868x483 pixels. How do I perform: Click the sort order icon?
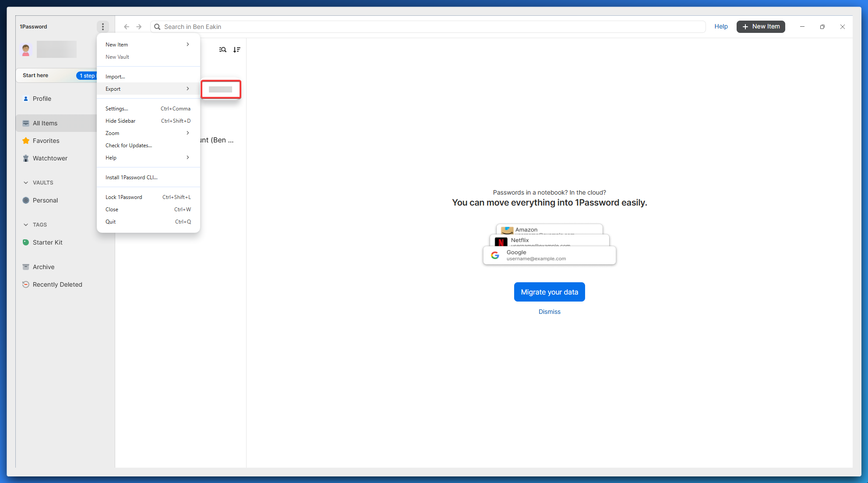point(236,50)
